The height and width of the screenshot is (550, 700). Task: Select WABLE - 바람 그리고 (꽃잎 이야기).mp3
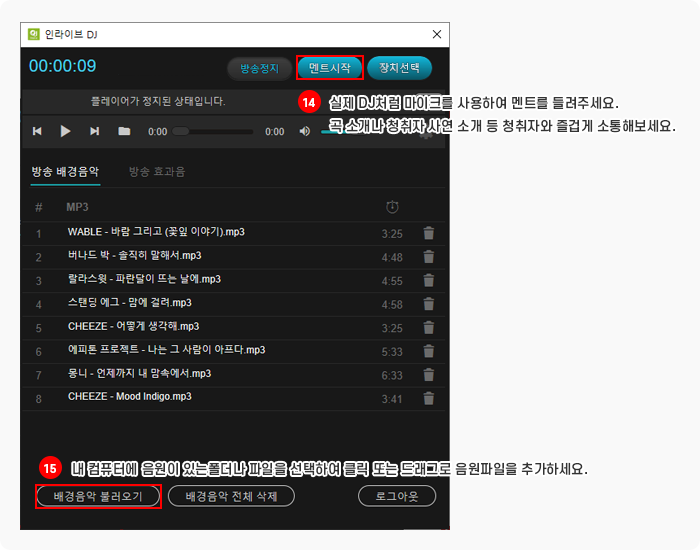point(156,232)
